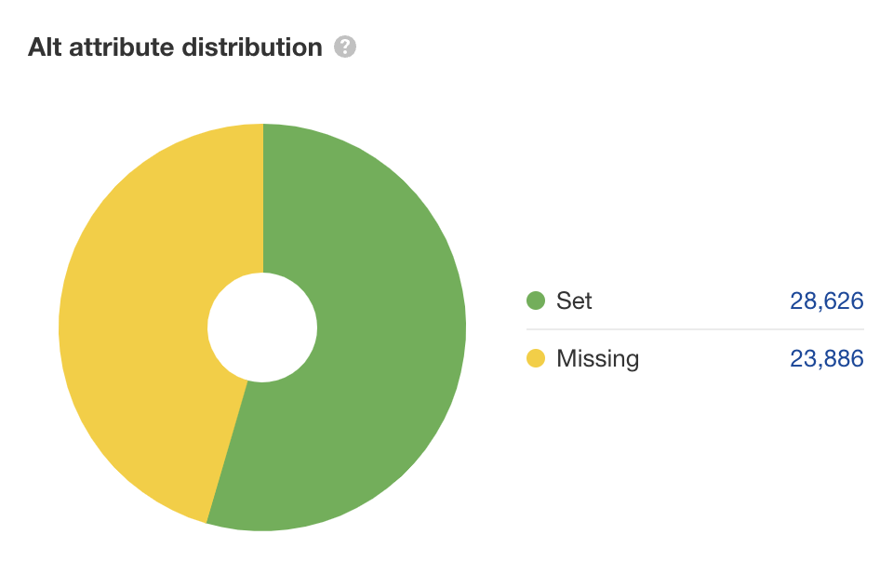This screenshot has width=893, height=588.
Task: Click the Set legend label
Action: [x=574, y=301]
